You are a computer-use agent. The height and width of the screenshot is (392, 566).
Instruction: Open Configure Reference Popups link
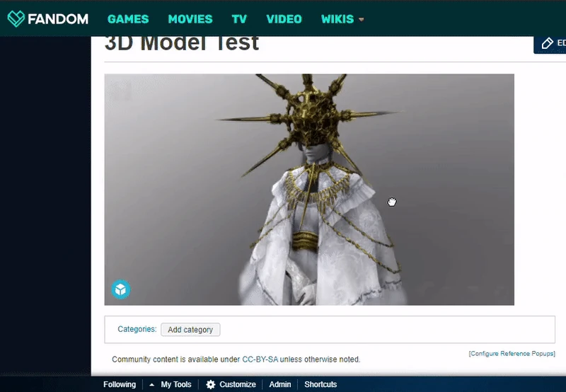pos(512,354)
